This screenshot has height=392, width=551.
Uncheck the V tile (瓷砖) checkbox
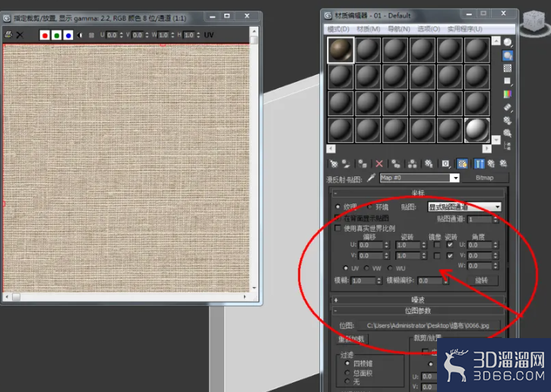point(450,255)
